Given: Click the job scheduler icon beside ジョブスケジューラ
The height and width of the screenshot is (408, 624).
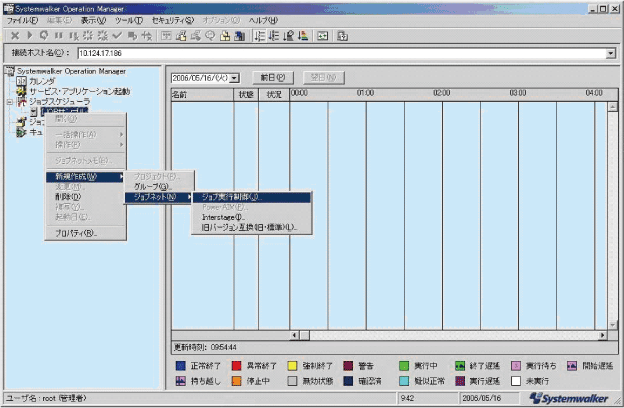Looking at the screenshot, I should point(21,102).
